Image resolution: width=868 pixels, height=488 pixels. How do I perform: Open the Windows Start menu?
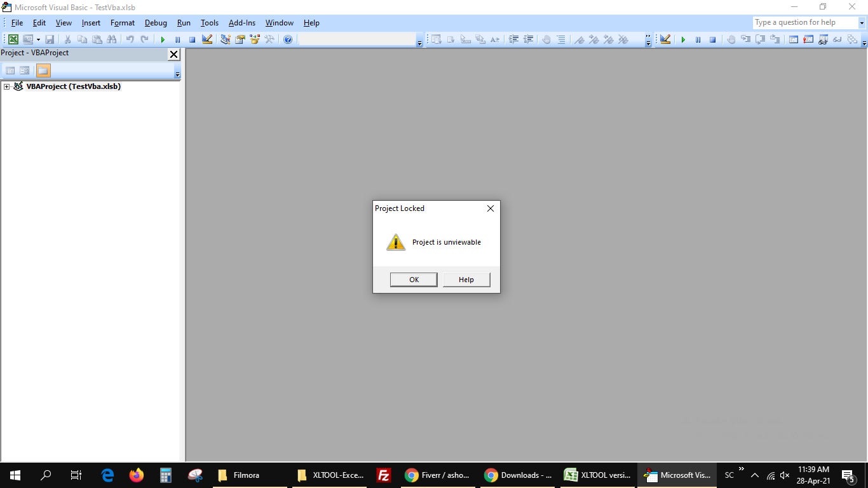pyautogui.click(x=15, y=475)
